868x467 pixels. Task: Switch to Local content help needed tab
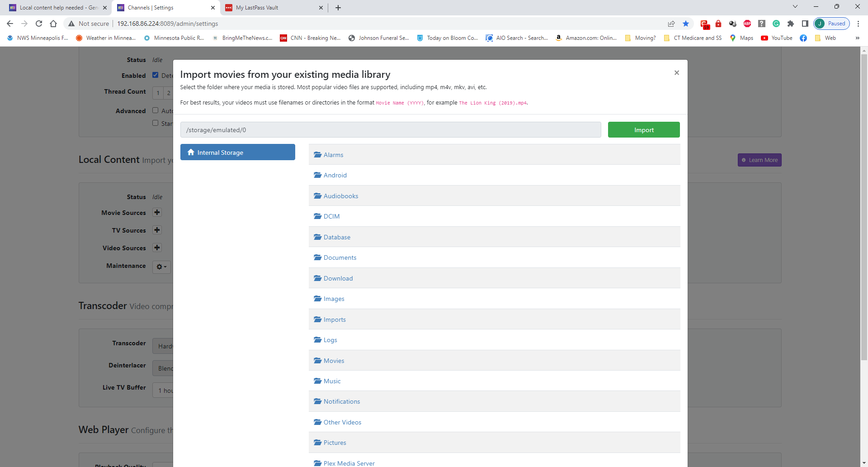tap(58, 8)
